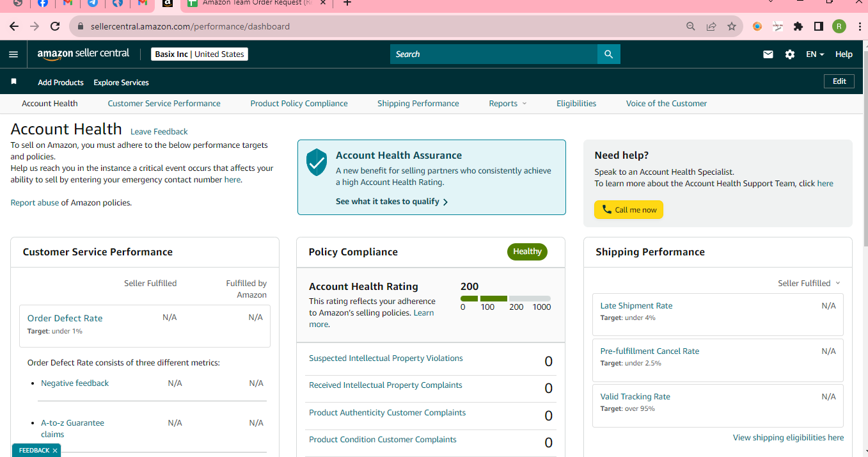Click View shipping eligibilities here
868x457 pixels.
point(788,438)
